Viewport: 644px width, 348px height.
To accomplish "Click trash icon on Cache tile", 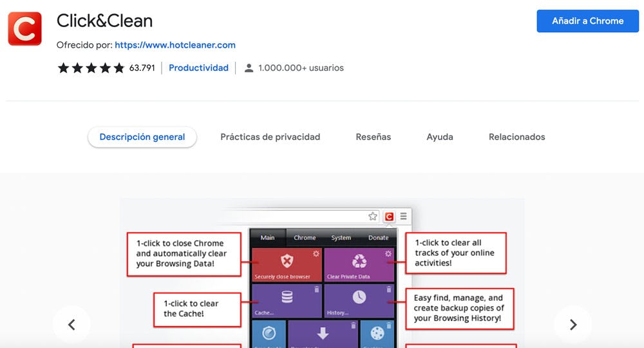I will point(317,289).
